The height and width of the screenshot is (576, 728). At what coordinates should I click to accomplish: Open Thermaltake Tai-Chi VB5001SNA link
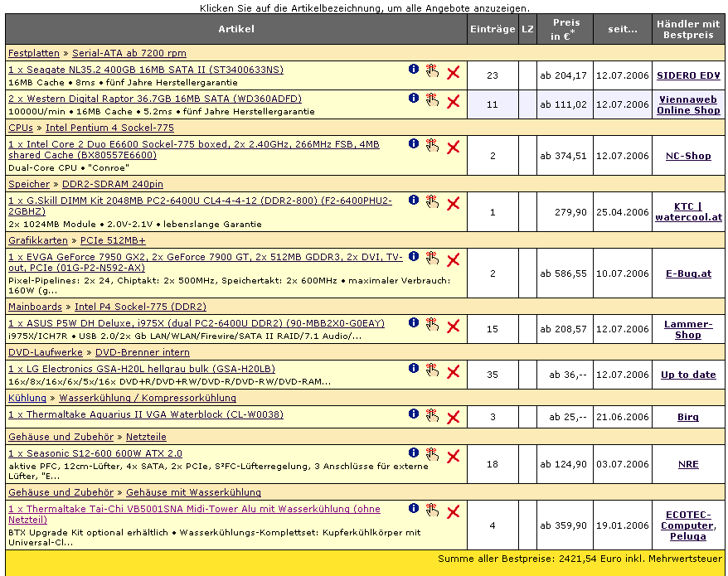194,515
